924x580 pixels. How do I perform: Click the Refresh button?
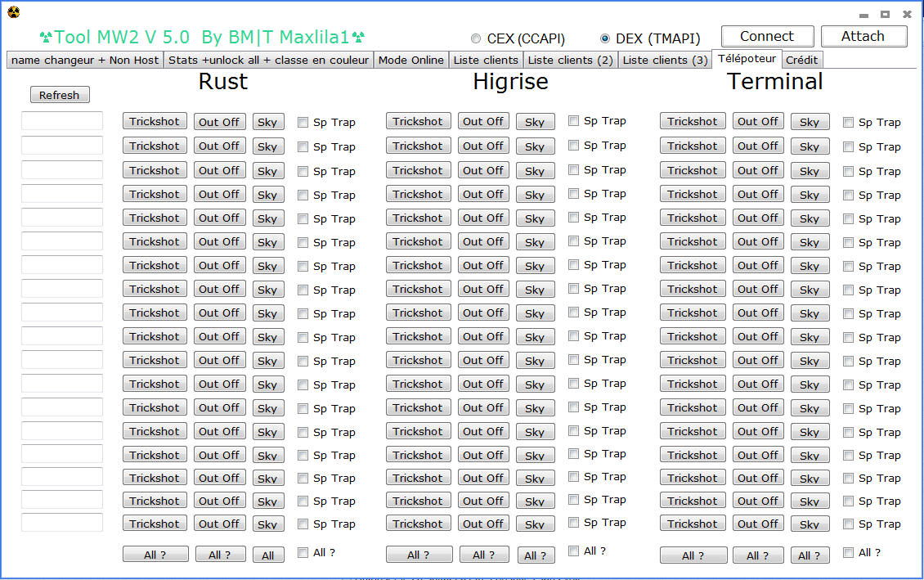[x=60, y=95]
